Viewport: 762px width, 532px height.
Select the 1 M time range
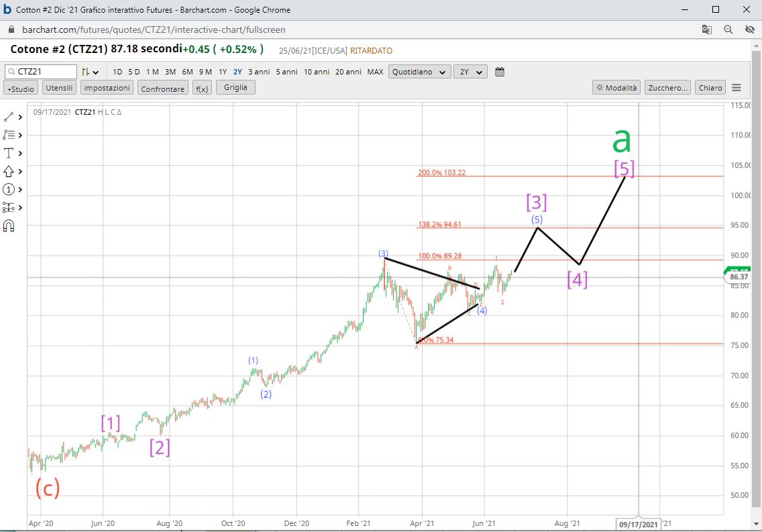pyautogui.click(x=152, y=72)
